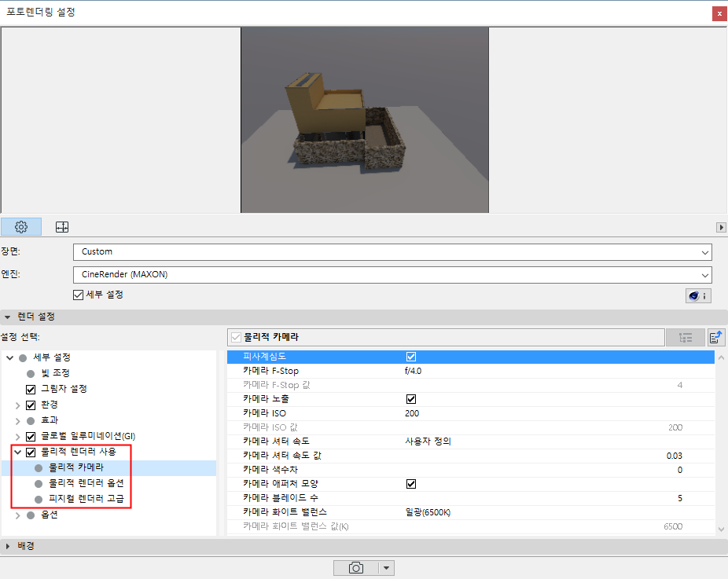Expand the 글로벌 일루미네이션(GI) node
Image resolution: width=728 pixels, height=579 pixels.
(17, 437)
